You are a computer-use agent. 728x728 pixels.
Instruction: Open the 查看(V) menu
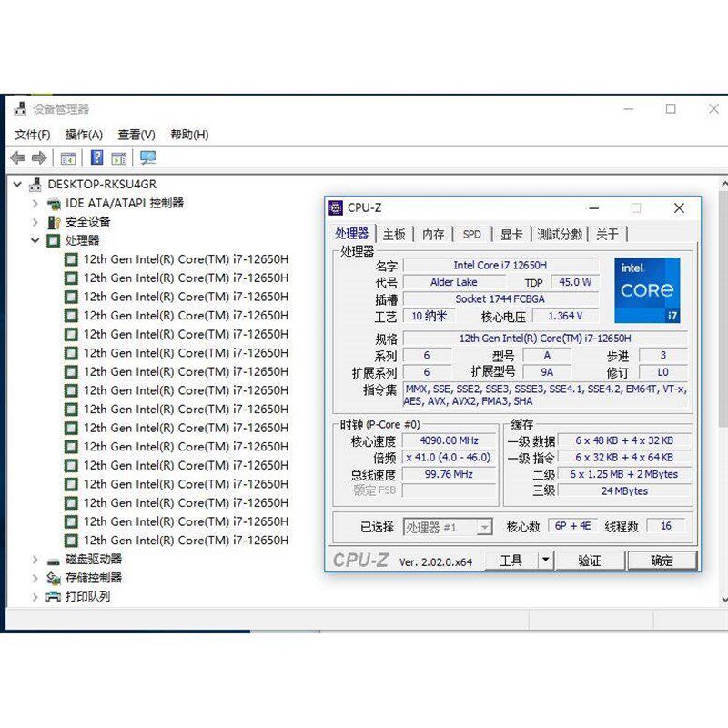136,135
